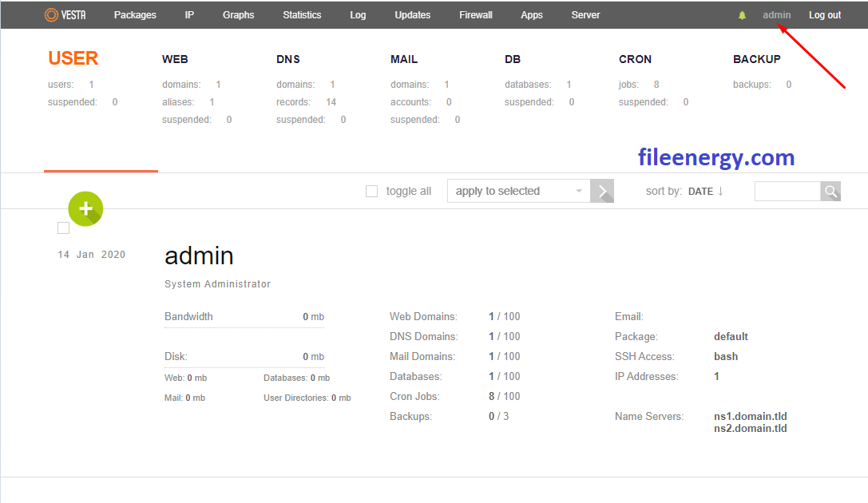Click the large admin user name heading
868x503 pixels.
click(x=199, y=255)
